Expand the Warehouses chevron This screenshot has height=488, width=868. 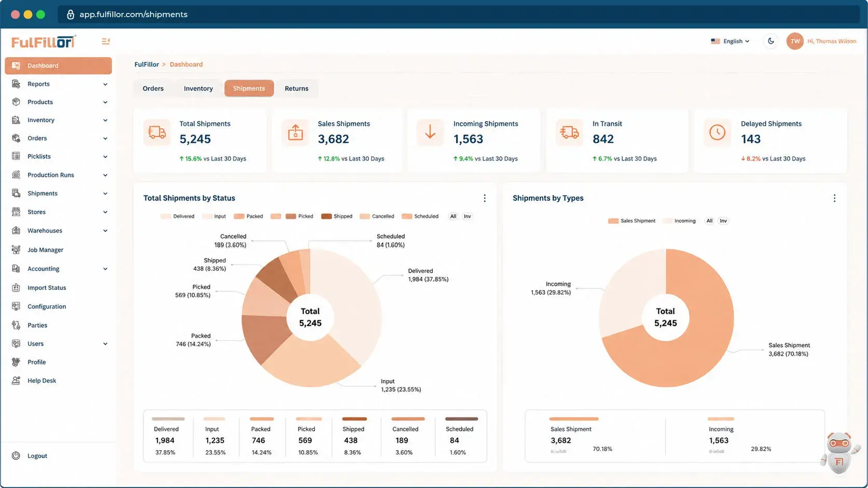tap(105, 231)
